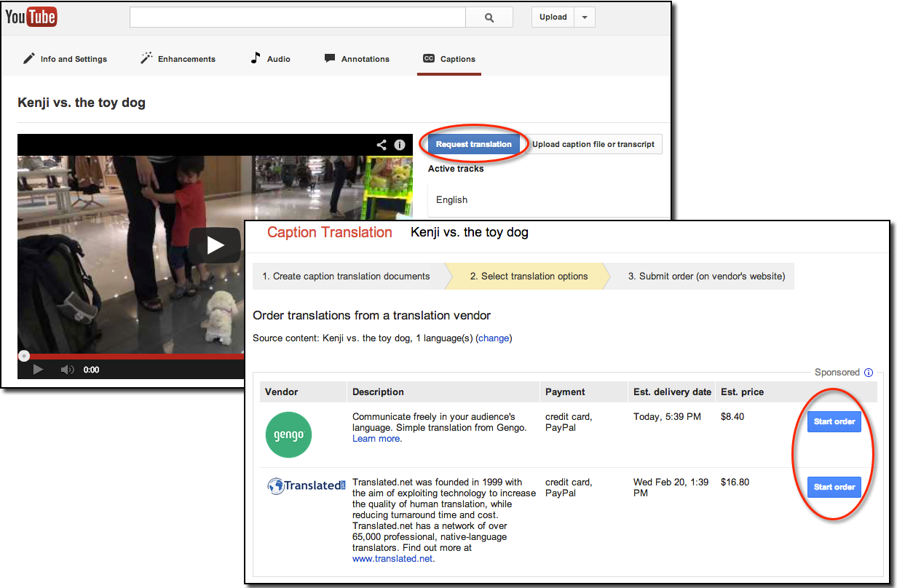Click the Gengo vendor logo

click(289, 435)
